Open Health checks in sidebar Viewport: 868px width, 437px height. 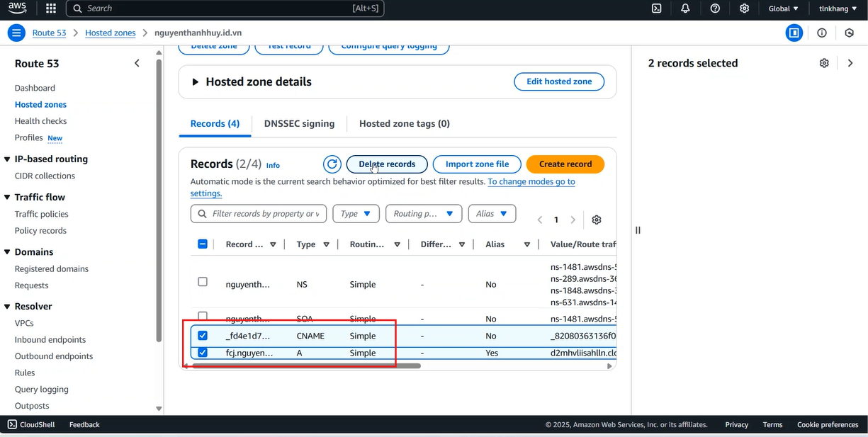tap(40, 121)
